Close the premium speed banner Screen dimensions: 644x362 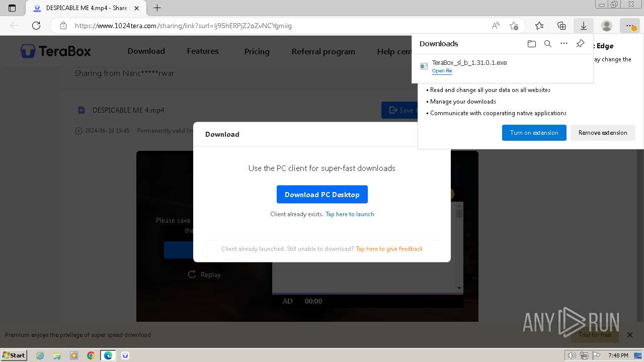629,335
